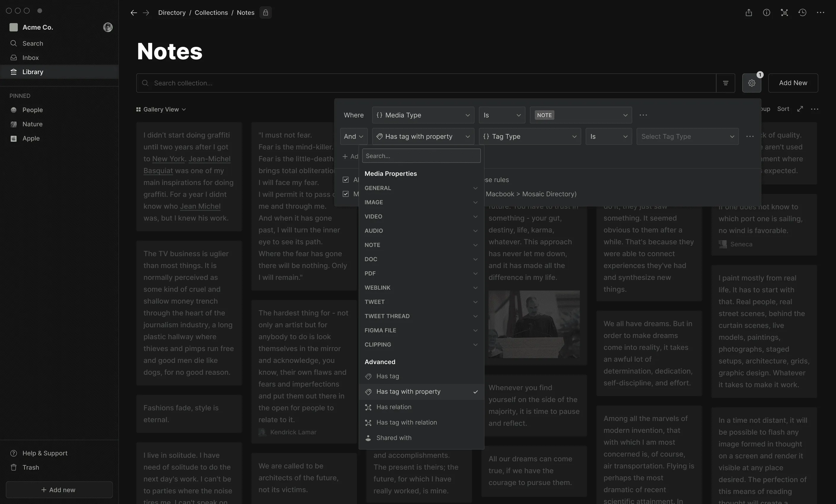This screenshot has height=504, width=836.
Task: Open the NOTE value dropdown
Action: coord(580,115)
